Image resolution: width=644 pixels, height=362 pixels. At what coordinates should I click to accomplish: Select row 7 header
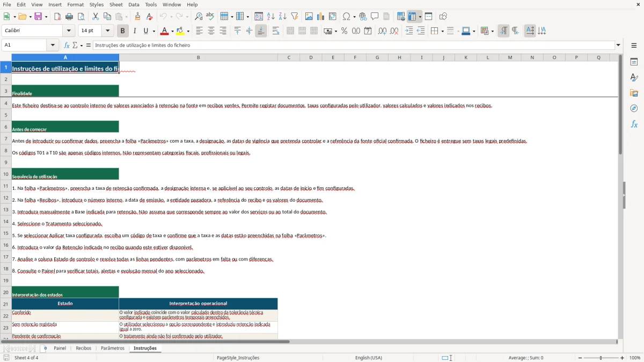coord(6,139)
